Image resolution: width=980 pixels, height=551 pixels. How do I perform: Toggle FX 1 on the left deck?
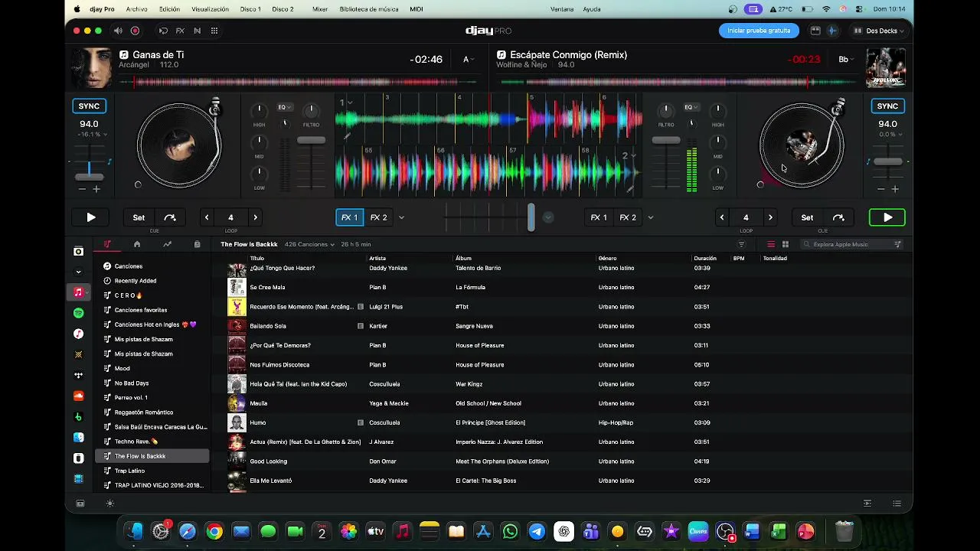point(350,217)
